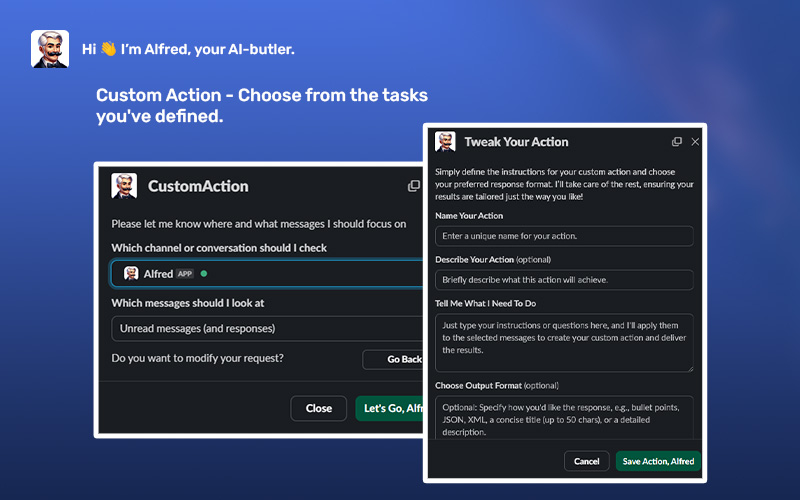
Task: Click the green online status dot beside Alfred
Action: tap(204, 274)
